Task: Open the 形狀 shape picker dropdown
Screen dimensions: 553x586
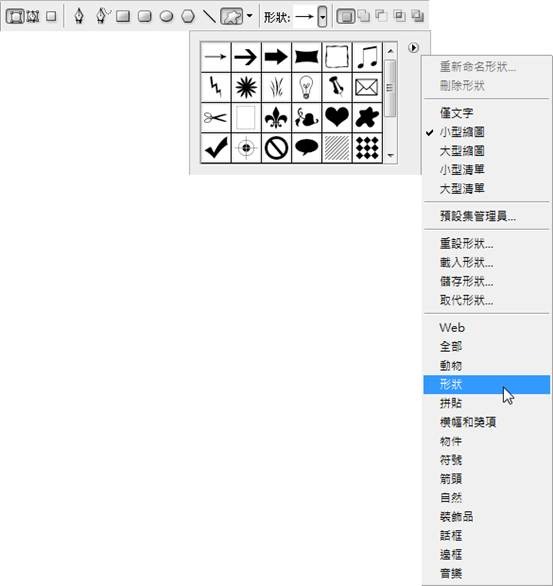Action: pos(322,17)
